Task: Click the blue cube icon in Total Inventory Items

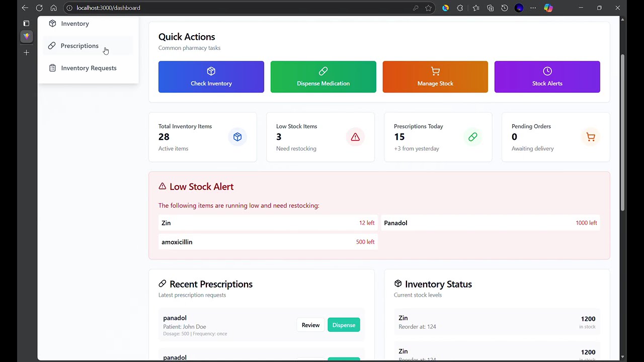Action: click(x=237, y=137)
